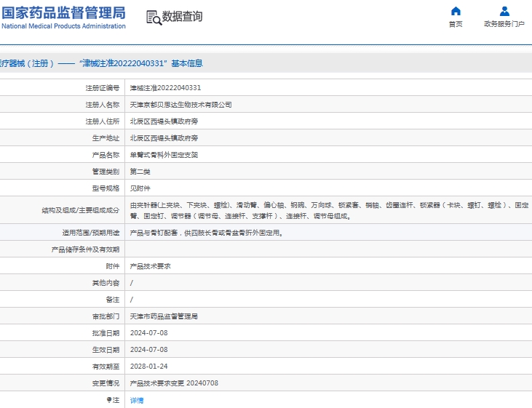Click the lightbulb icon beside 注
The width and height of the screenshot is (532, 408).
click(x=109, y=400)
